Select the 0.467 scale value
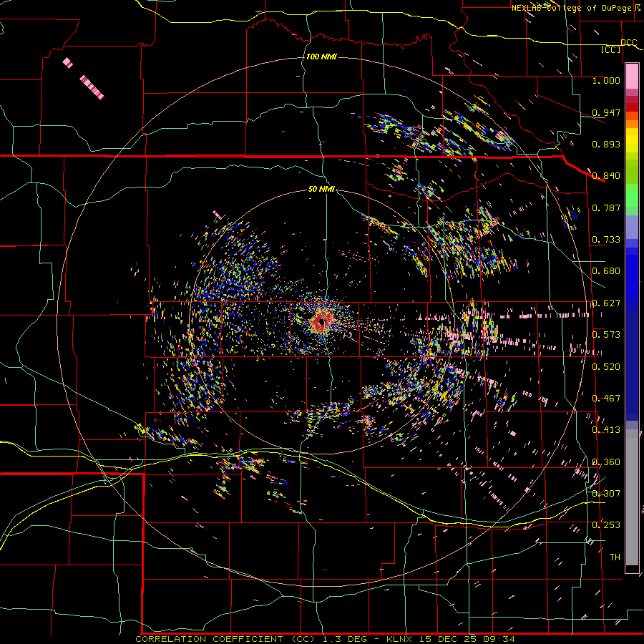 pyautogui.click(x=606, y=398)
